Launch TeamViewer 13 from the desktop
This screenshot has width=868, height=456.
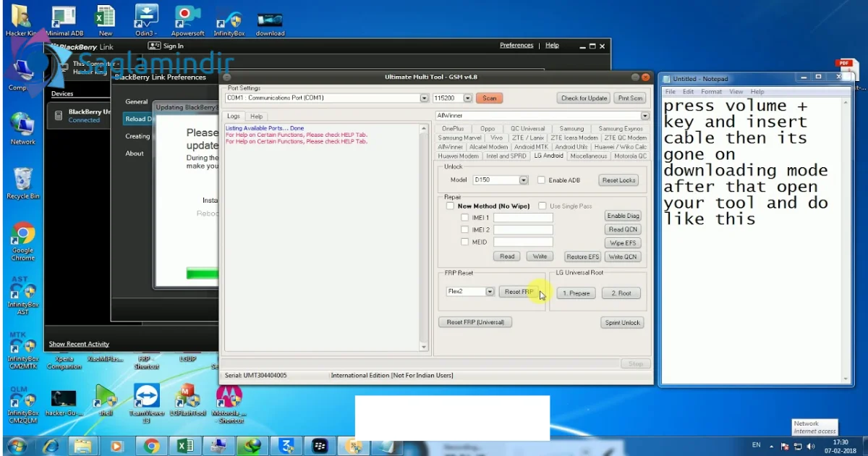tap(147, 403)
